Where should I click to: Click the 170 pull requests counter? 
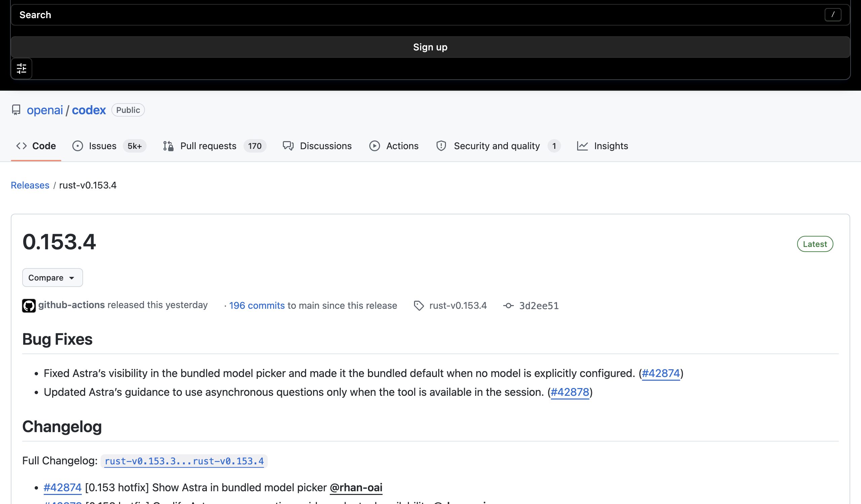pyautogui.click(x=255, y=146)
